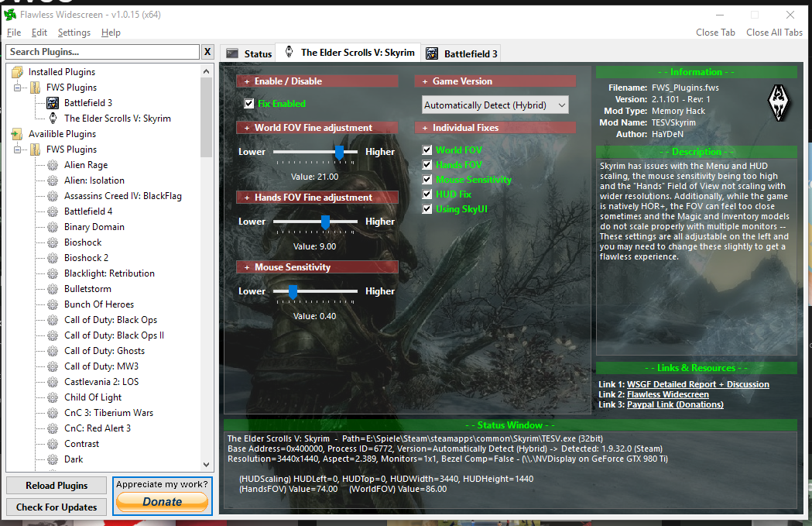
Task: Toggle the Fix Enabled checkbox
Action: 249,104
